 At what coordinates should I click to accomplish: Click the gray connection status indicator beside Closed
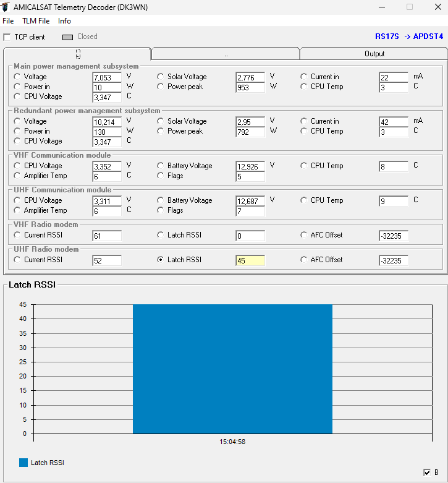[68, 37]
